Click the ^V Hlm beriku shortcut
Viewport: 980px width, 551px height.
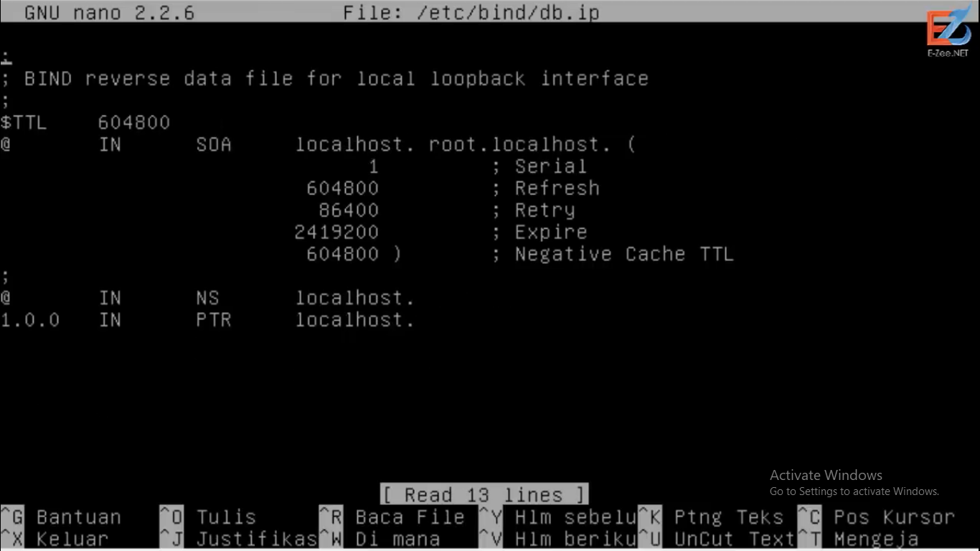(x=557, y=539)
